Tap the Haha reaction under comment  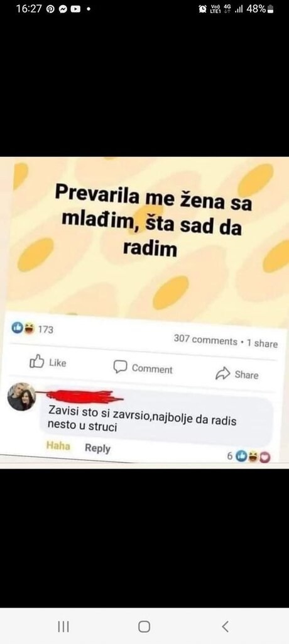point(58,446)
